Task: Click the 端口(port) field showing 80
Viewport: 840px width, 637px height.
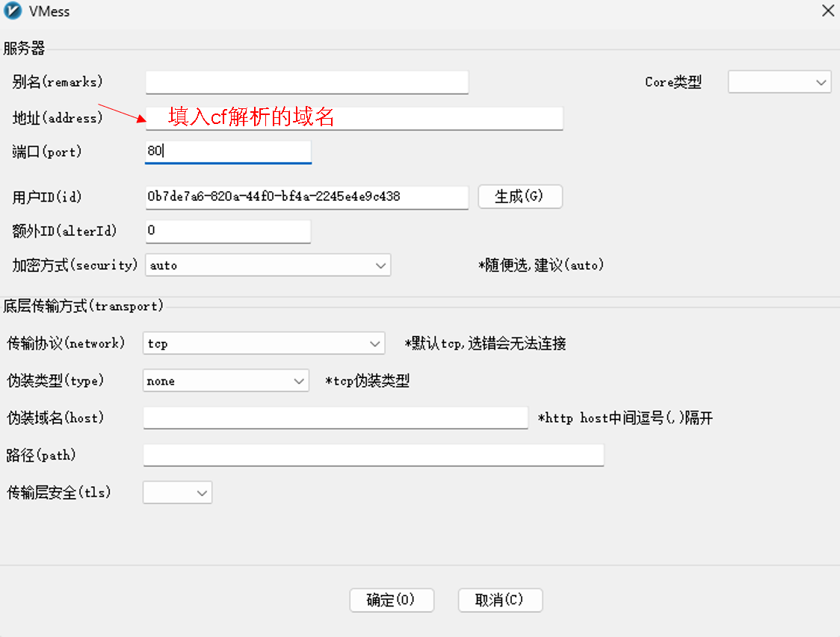Action: (228, 152)
